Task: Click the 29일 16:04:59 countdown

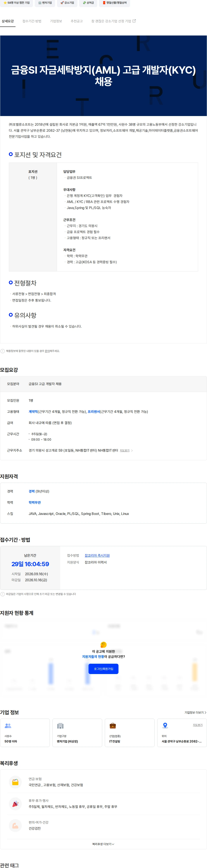Action: point(30,564)
